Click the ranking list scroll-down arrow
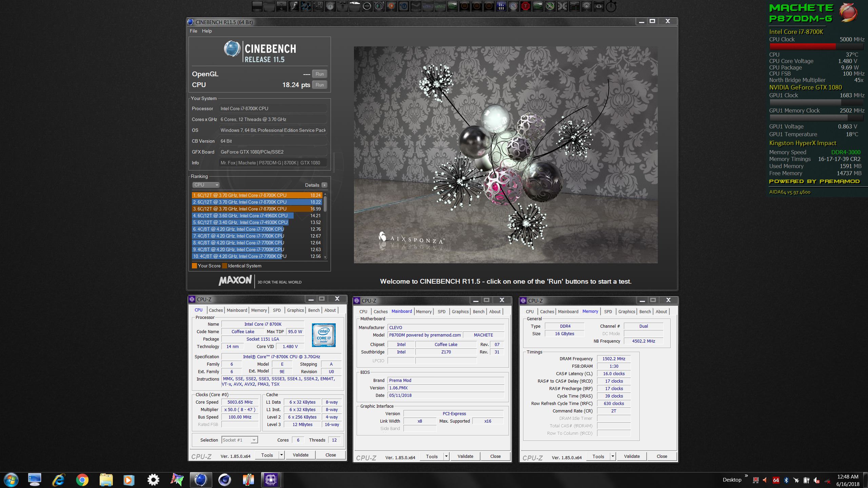This screenshot has width=868, height=488. tap(325, 257)
